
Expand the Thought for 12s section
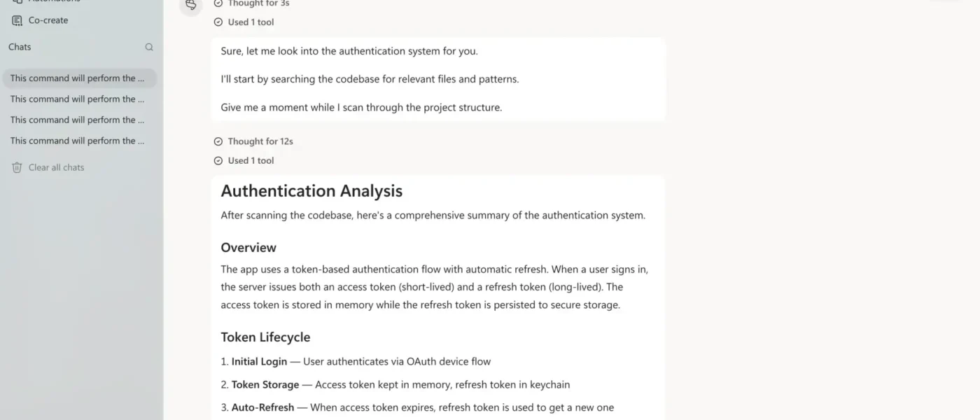pyautogui.click(x=253, y=141)
